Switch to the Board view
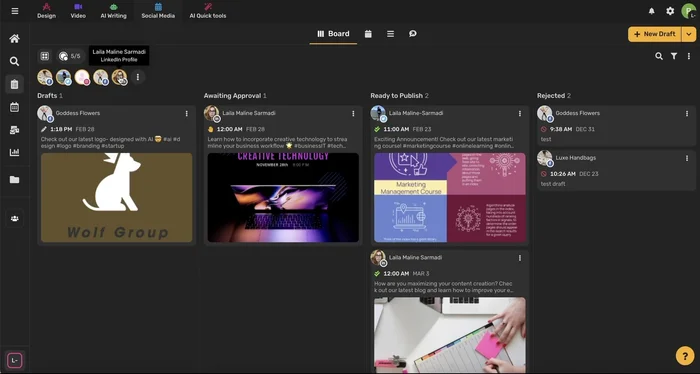Screen dimensions: 700x374 click(x=333, y=34)
